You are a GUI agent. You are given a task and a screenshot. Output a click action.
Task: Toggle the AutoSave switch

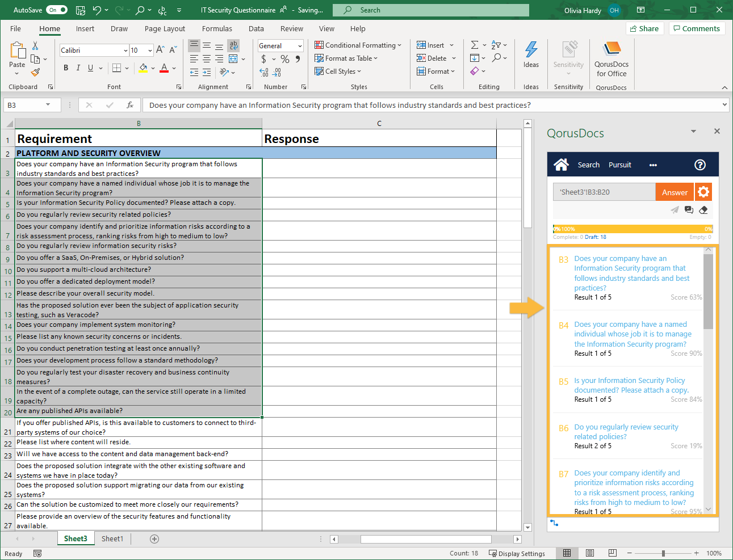(57, 10)
